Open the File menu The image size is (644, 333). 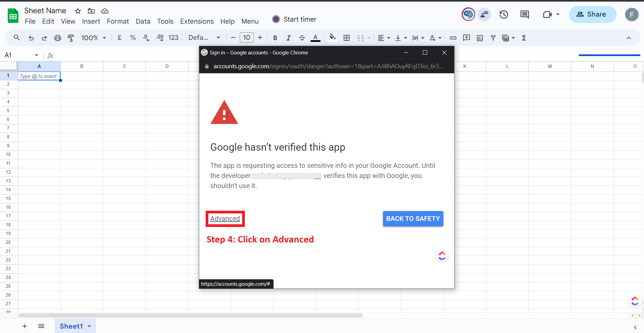(30, 21)
